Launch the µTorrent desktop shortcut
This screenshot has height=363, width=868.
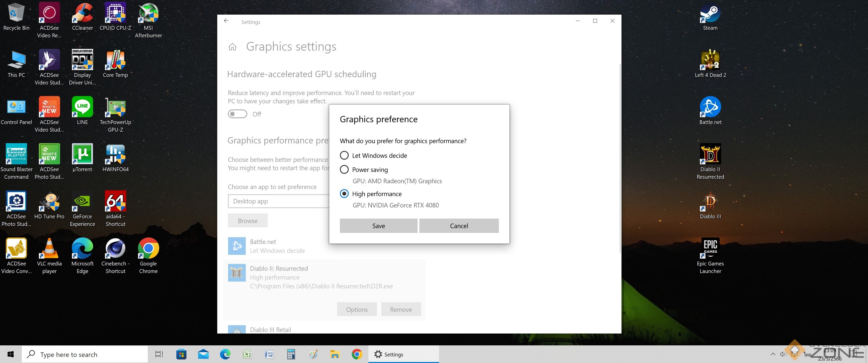(x=82, y=158)
